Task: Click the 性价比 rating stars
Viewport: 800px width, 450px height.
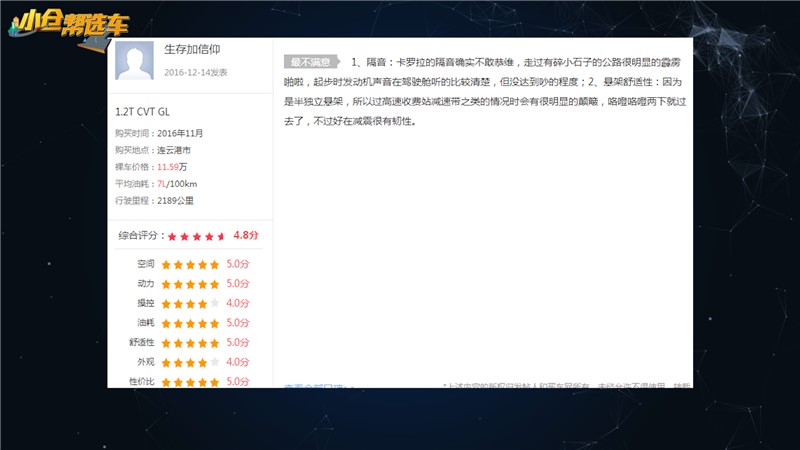Action: pyautogui.click(x=190, y=382)
